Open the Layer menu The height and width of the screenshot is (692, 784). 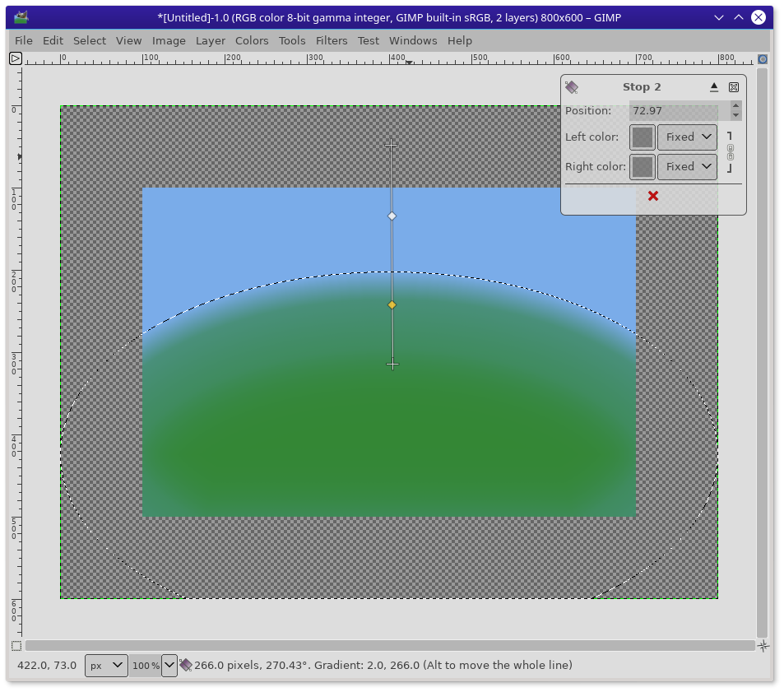pos(211,40)
